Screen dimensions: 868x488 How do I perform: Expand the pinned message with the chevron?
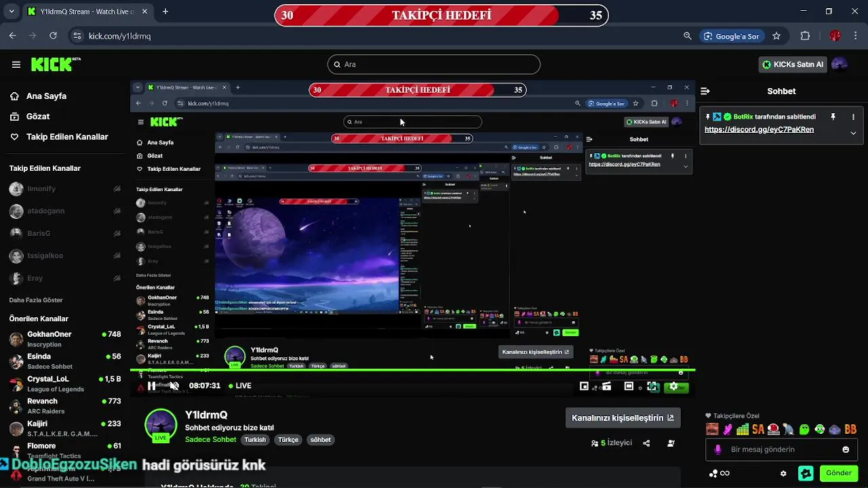[x=853, y=133]
